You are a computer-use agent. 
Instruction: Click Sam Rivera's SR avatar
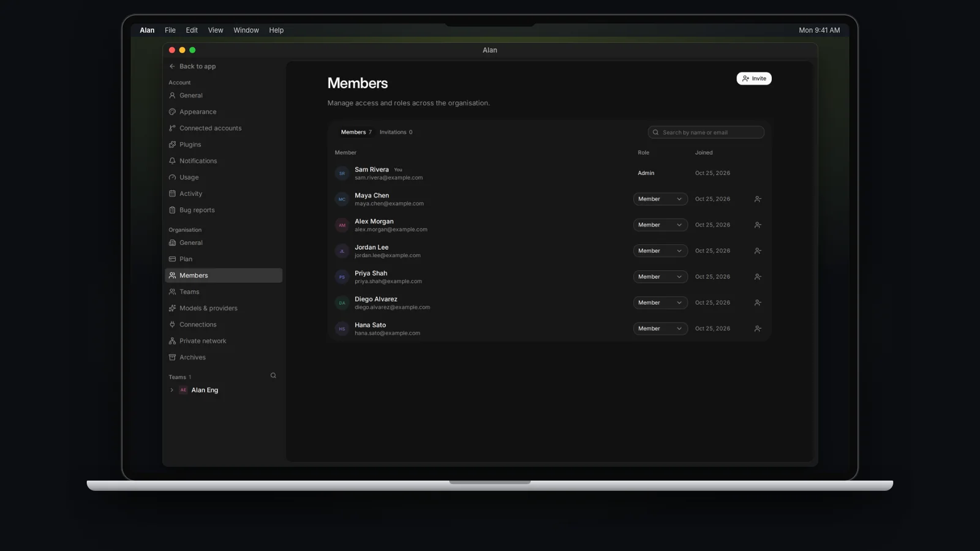pyautogui.click(x=342, y=173)
